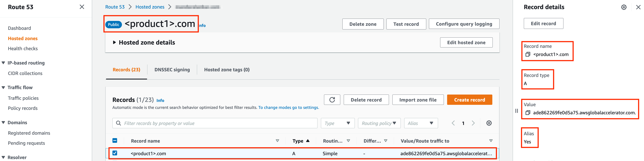This screenshot has width=644, height=161.
Task: Click 'To change modes go to settings' link
Action: point(288,107)
